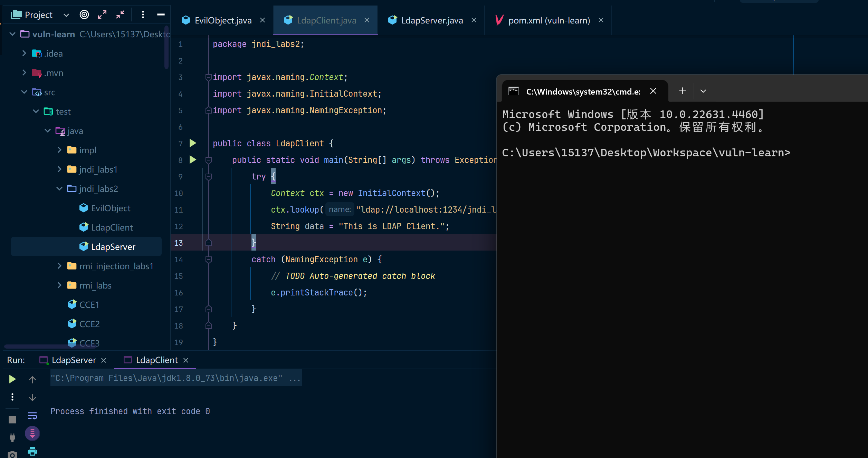
Task: Click the Down the Stack Trace arrow
Action: click(x=32, y=397)
